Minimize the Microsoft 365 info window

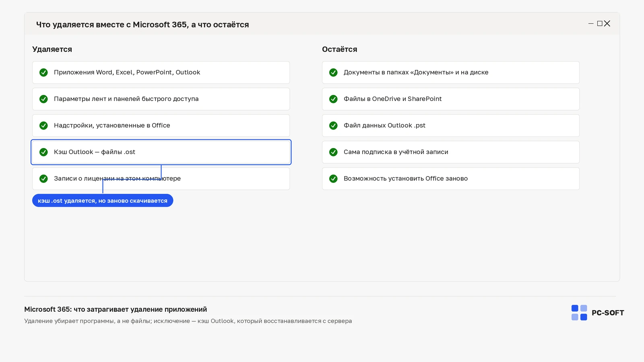pos(591,24)
